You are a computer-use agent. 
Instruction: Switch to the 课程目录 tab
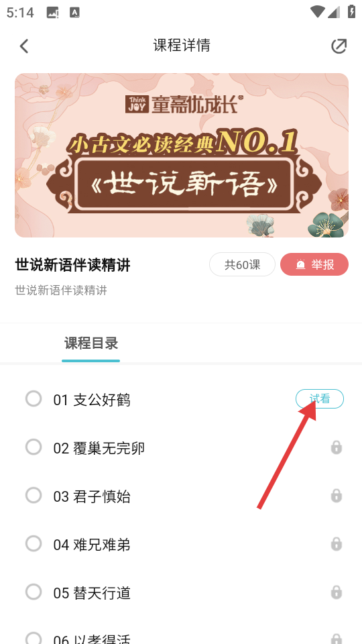[x=91, y=343]
